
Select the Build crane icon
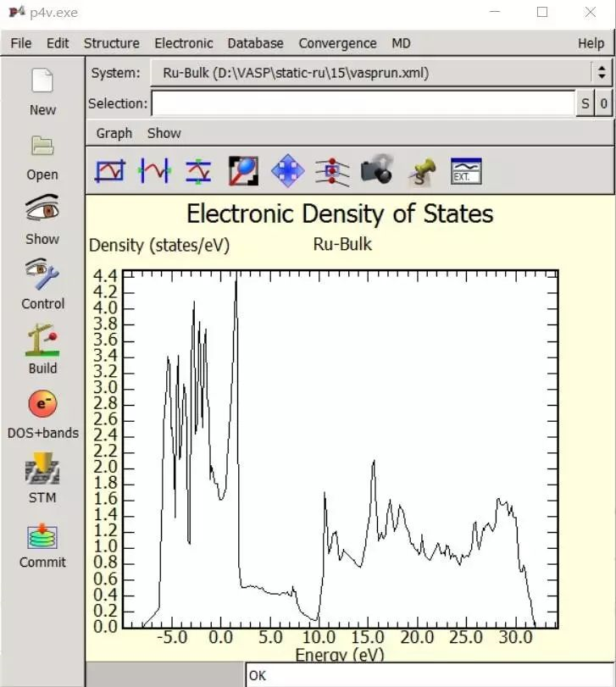click(x=42, y=340)
